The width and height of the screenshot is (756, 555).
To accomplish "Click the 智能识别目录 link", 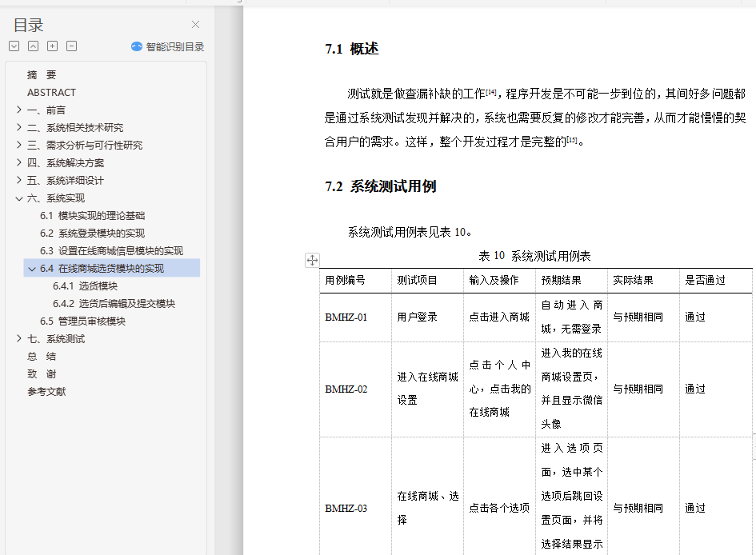I will click(x=175, y=46).
